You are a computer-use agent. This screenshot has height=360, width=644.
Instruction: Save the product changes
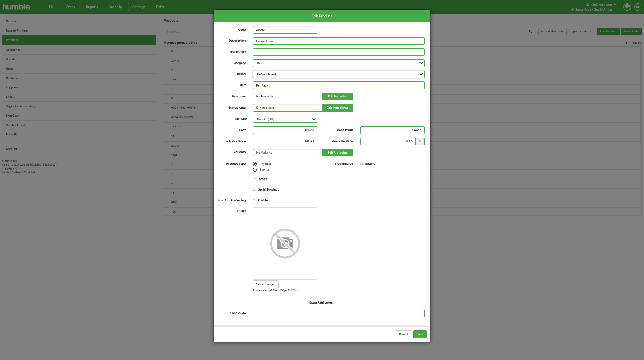click(x=420, y=334)
